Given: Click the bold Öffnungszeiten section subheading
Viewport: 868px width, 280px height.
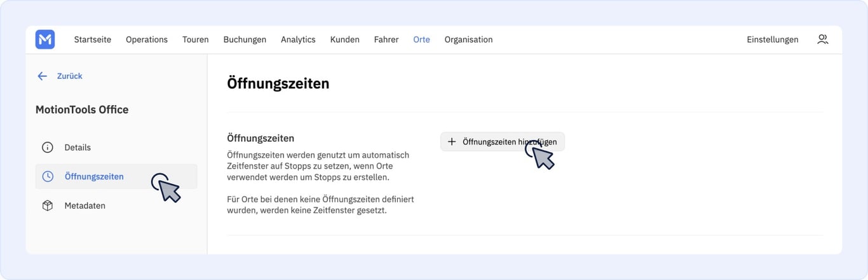Looking at the screenshot, I should coord(261,137).
